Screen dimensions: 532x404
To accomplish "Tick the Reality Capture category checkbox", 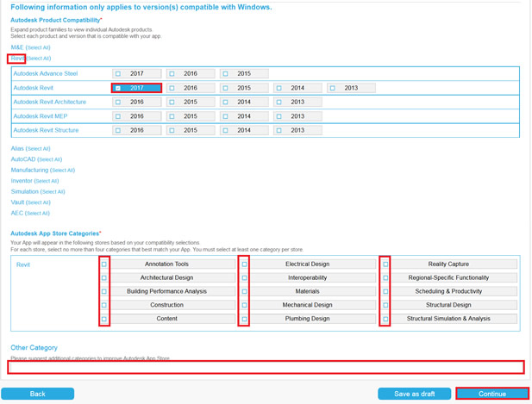I will coord(385,264).
